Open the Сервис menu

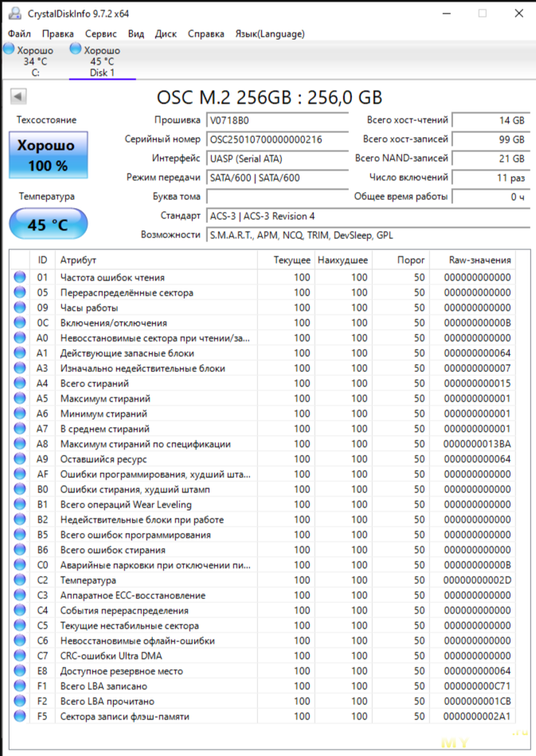100,34
